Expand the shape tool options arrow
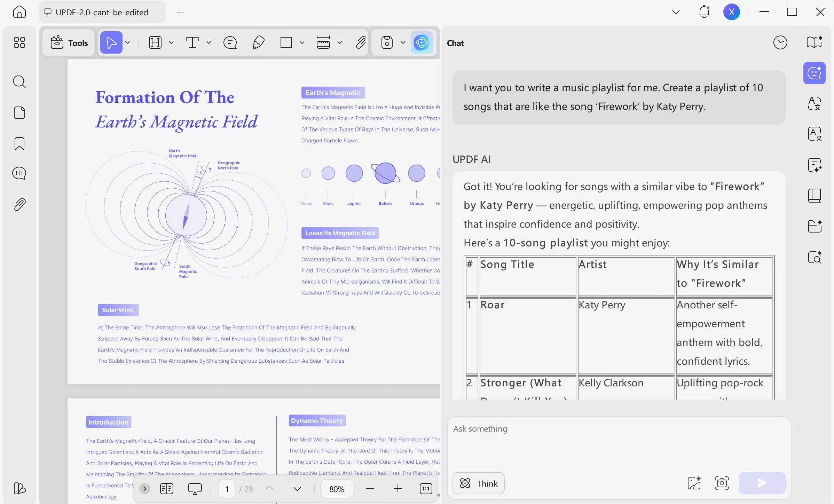The image size is (834, 504). (x=302, y=42)
